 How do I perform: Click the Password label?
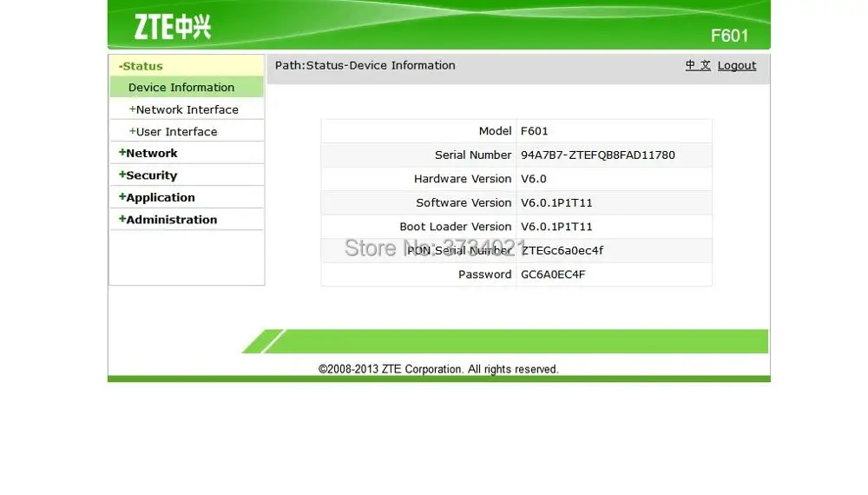(x=485, y=274)
